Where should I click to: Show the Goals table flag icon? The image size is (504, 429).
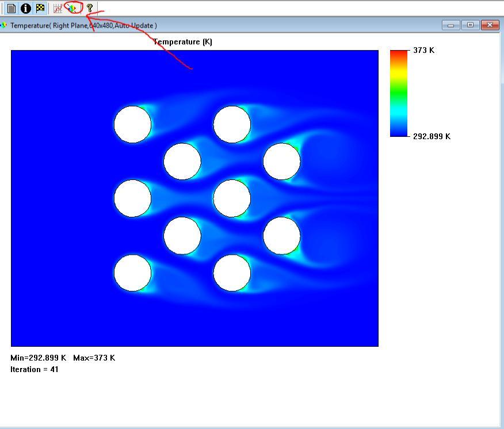coord(40,9)
